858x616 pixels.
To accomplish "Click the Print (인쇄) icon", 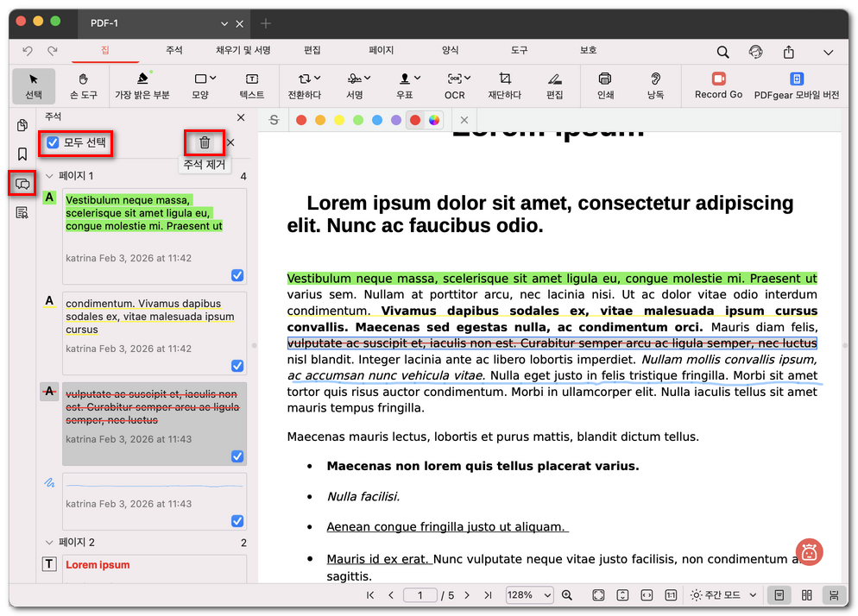I will (605, 85).
